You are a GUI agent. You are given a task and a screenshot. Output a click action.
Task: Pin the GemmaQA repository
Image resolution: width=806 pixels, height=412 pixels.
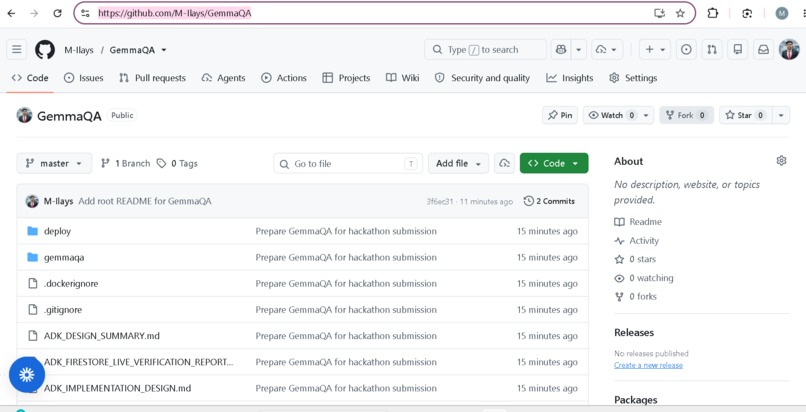point(560,115)
